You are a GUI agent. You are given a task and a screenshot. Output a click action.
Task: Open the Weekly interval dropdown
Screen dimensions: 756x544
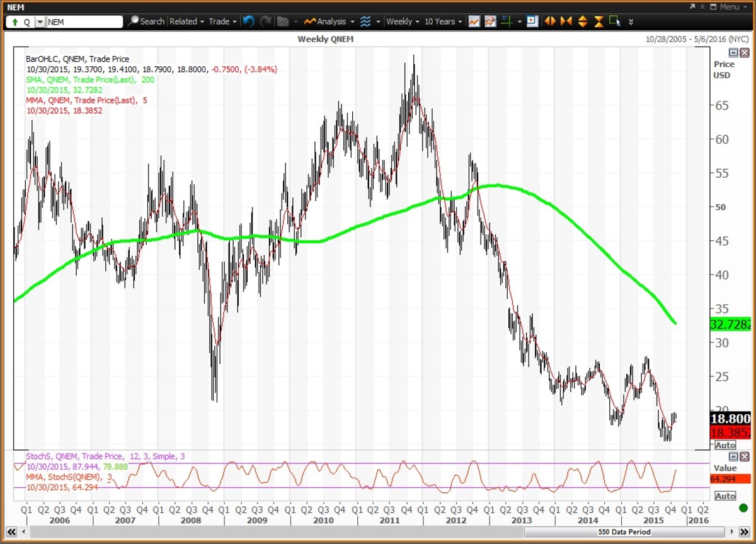coord(403,21)
